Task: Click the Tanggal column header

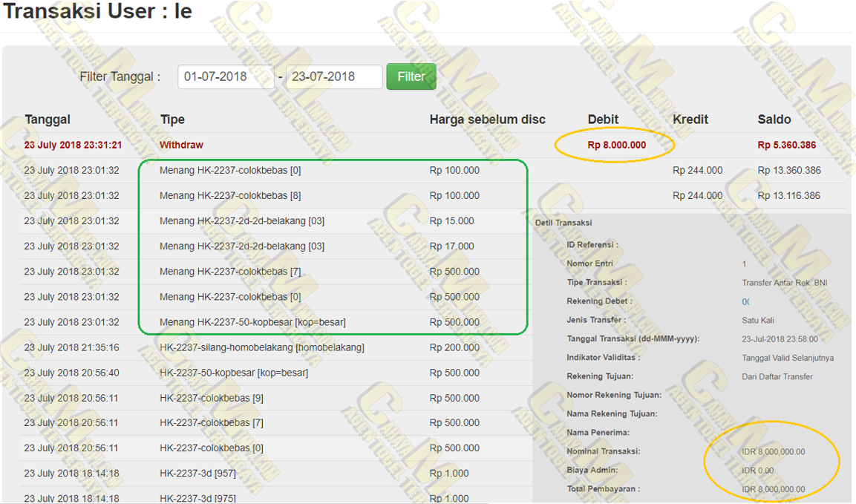Action: tap(48, 120)
